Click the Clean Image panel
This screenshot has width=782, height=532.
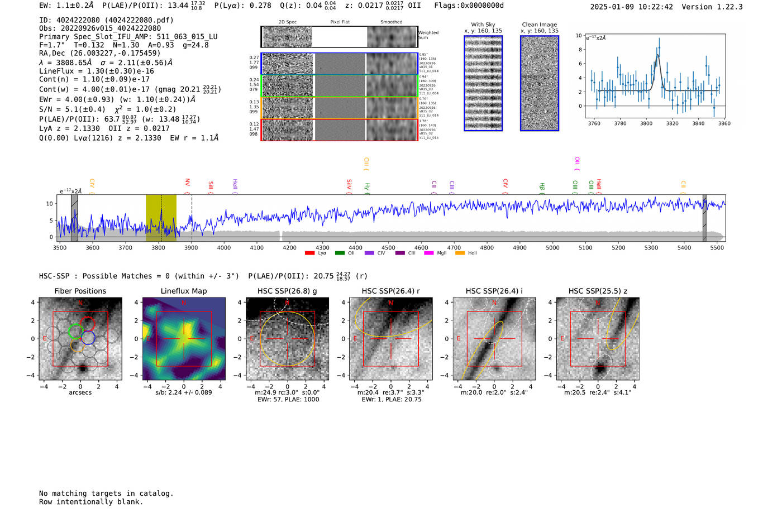(540, 83)
